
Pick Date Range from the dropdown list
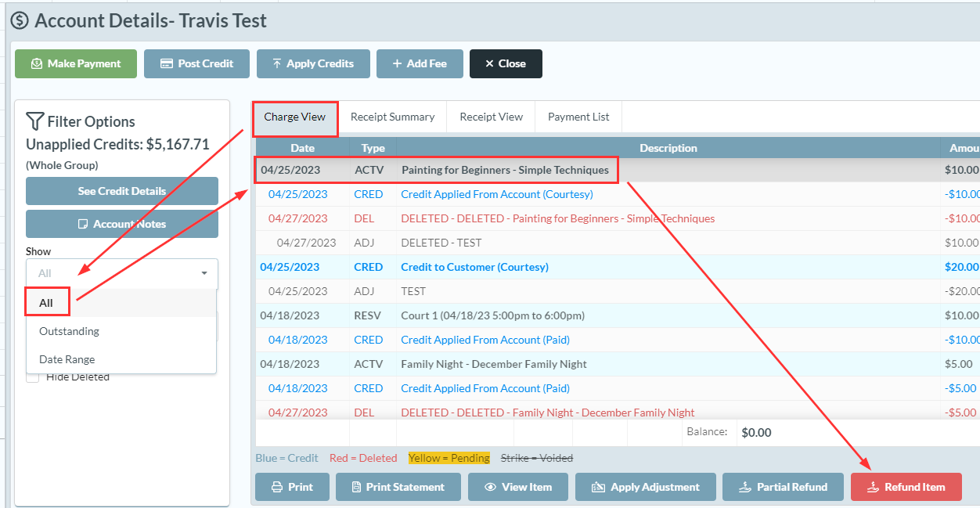tap(67, 359)
